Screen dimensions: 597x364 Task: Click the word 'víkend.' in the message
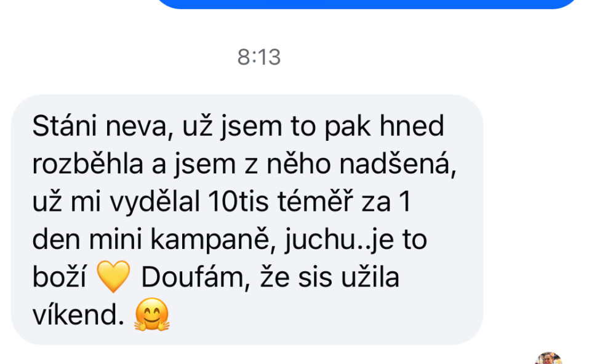(78, 315)
